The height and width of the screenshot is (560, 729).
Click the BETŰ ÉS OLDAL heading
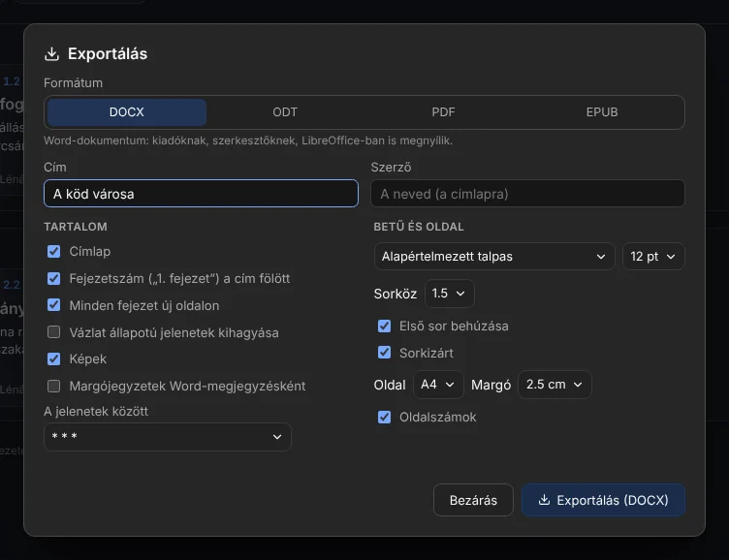pyautogui.click(x=419, y=227)
